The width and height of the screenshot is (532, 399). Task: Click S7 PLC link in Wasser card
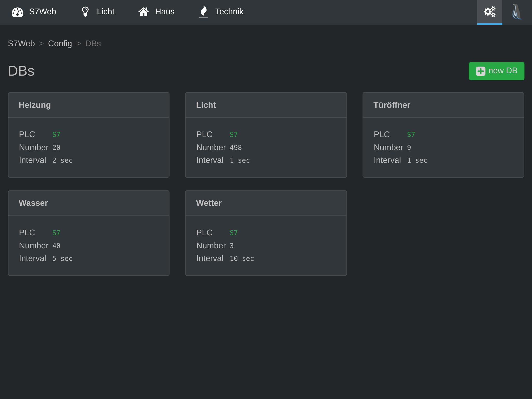tap(56, 233)
